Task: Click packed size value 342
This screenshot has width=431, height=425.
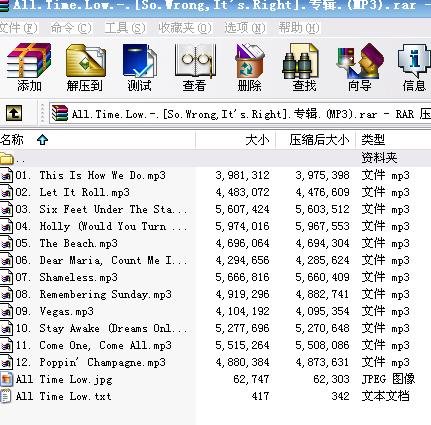Action: coord(340,396)
